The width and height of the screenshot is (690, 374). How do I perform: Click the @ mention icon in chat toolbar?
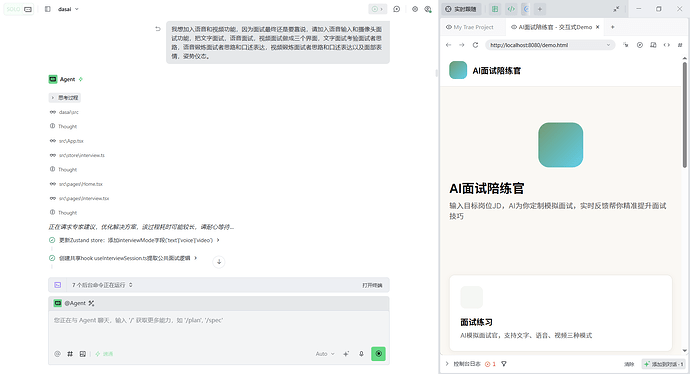coord(57,354)
